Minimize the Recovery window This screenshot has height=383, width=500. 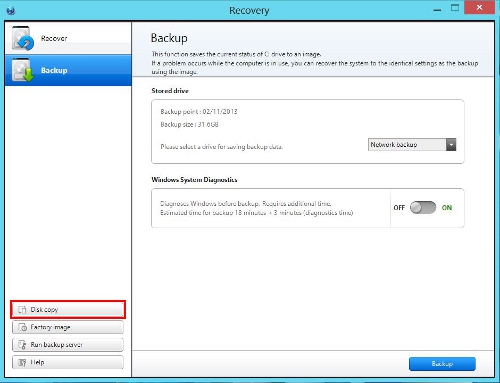click(437, 10)
